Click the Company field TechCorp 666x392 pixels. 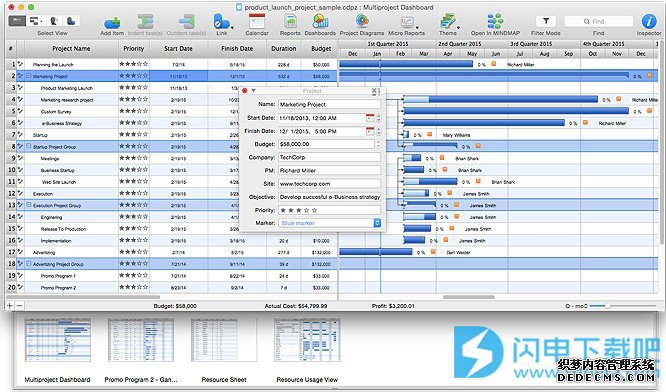[330, 157]
